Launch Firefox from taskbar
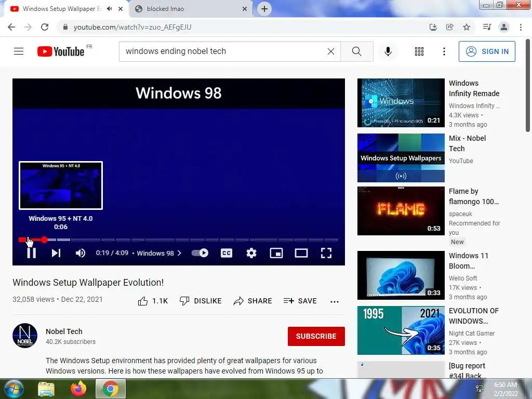The height and width of the screenshot is (399, 532). [x=78, y=389]
